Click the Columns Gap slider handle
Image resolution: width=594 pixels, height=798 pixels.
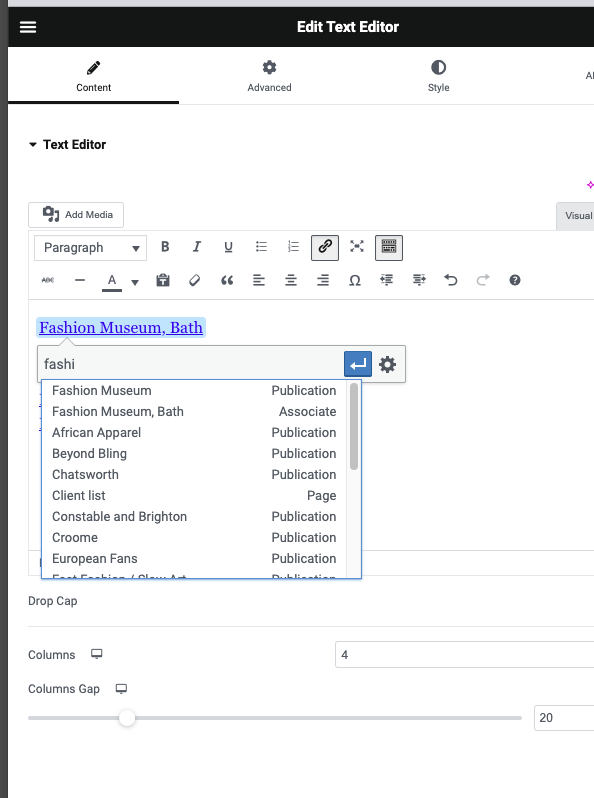pyautogui.click(x=127, y=718)
